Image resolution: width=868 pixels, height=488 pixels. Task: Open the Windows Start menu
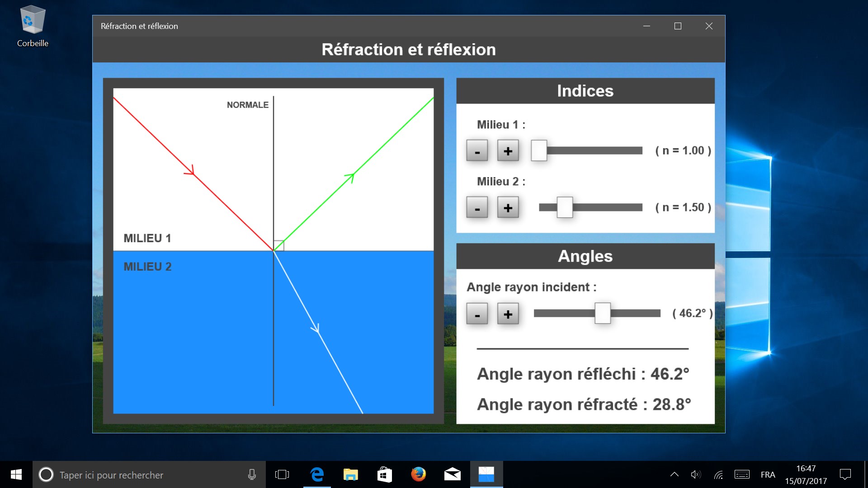click(16, 474)
